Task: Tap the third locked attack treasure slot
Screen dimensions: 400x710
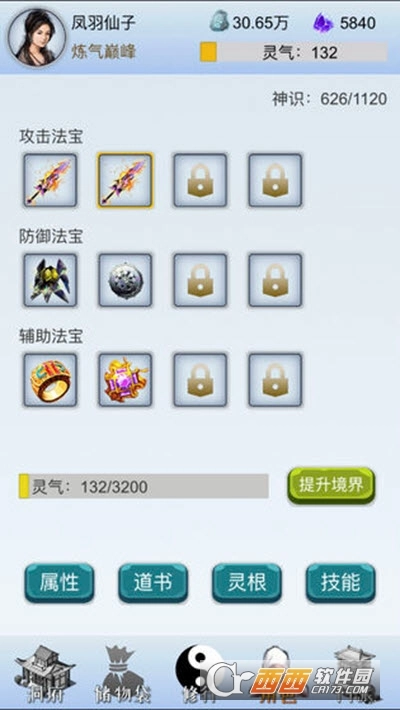Action: click(x=200, y=180)
